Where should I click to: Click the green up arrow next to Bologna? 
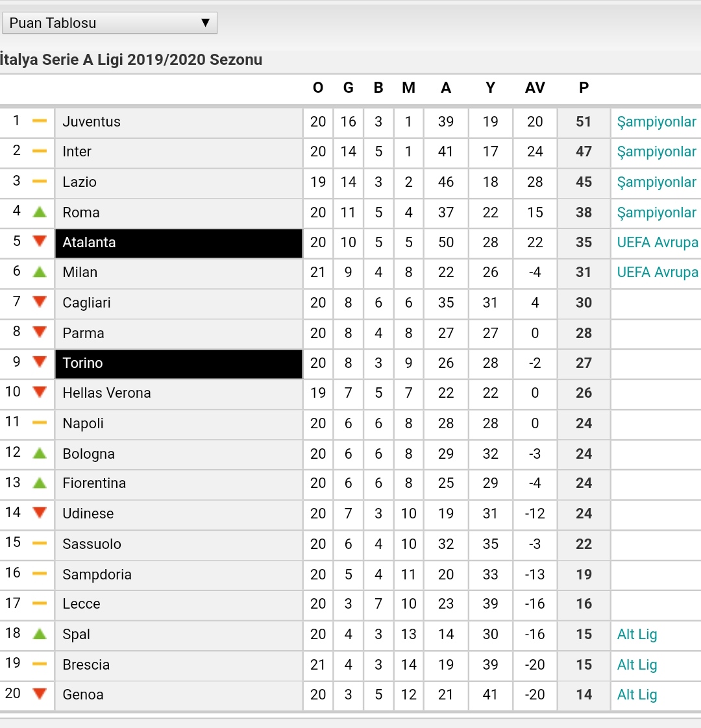pos(40,453)
